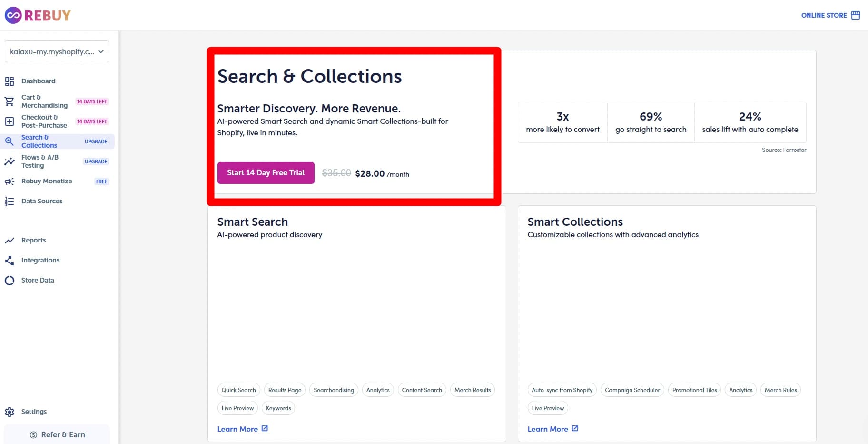The width and height of the screenshot is (868, 444).
Task: Click the Search & Collections magnifier icon
Action: pos(10,141)
